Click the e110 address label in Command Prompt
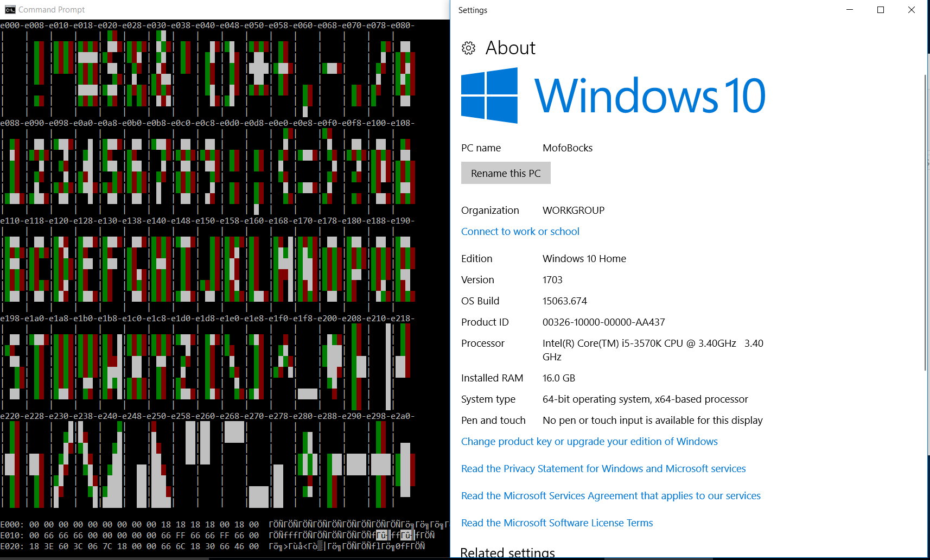Image resolution: width=930 pixels, height=560 pixels. coord(10,221)
